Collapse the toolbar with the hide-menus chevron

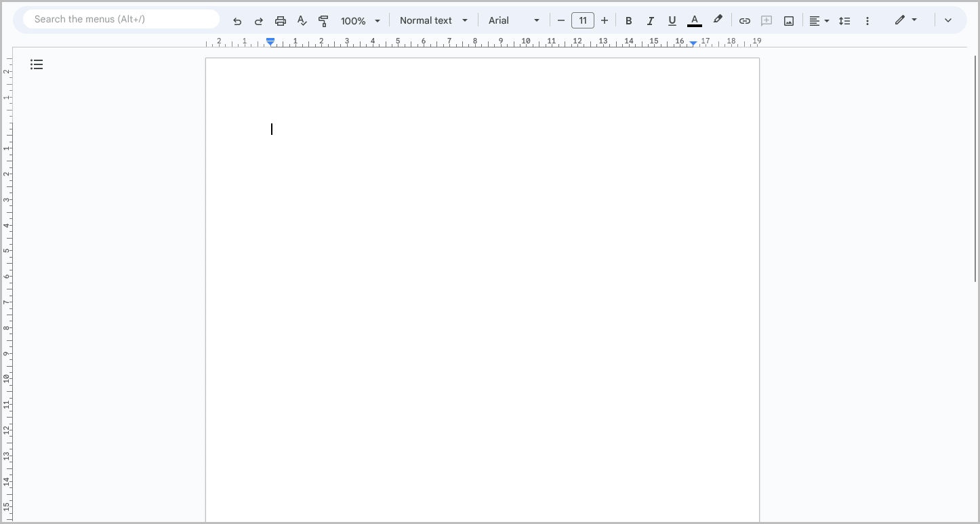[x=948, y=20]
